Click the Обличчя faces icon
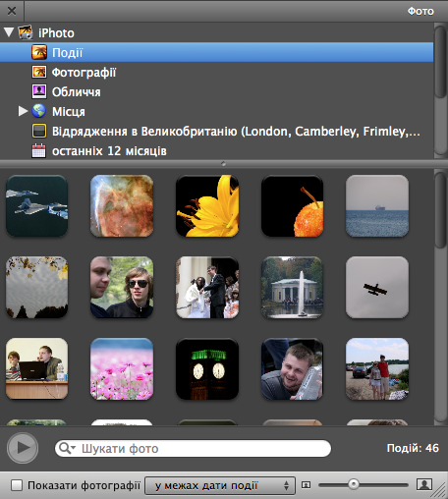 point(39,91)
